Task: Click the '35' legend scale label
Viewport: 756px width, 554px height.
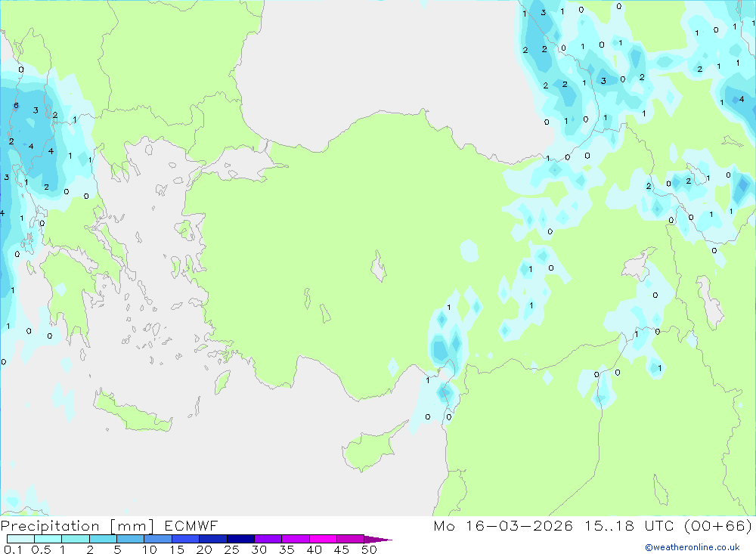Action: tap(287, 549)
